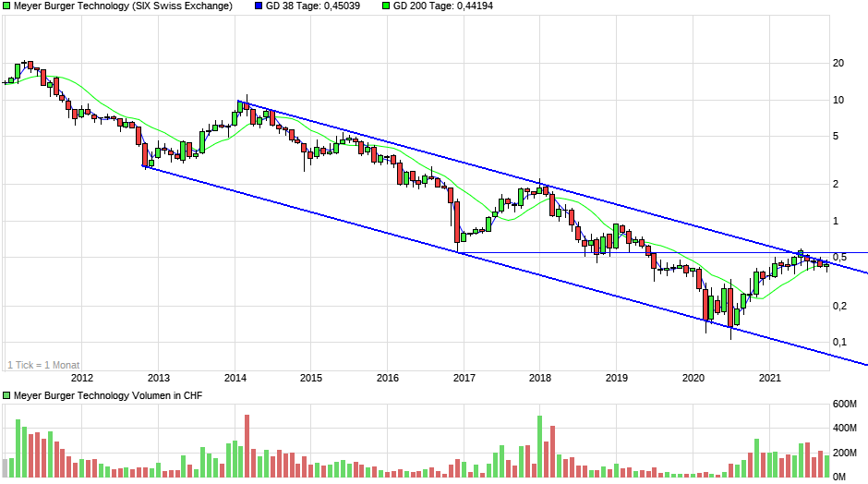This screenshot has width=868, height=484.
Task: Click the price axis value 0,2
Action: point(839,306)
